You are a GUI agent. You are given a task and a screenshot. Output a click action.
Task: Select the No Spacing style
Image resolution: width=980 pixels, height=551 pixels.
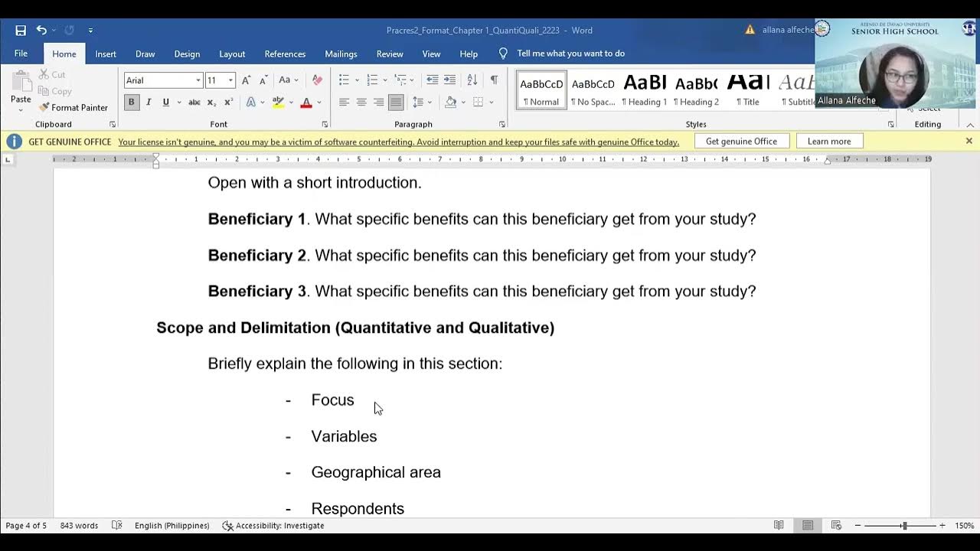tap(593, 90)
